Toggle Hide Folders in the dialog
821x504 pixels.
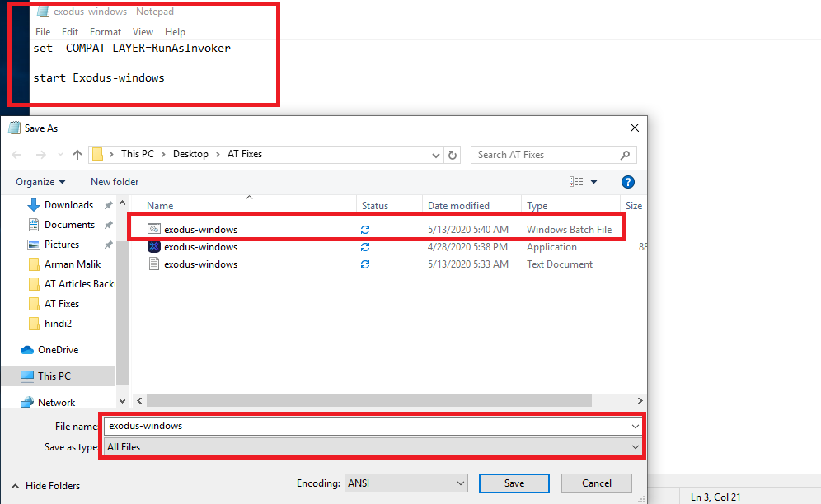45,486
